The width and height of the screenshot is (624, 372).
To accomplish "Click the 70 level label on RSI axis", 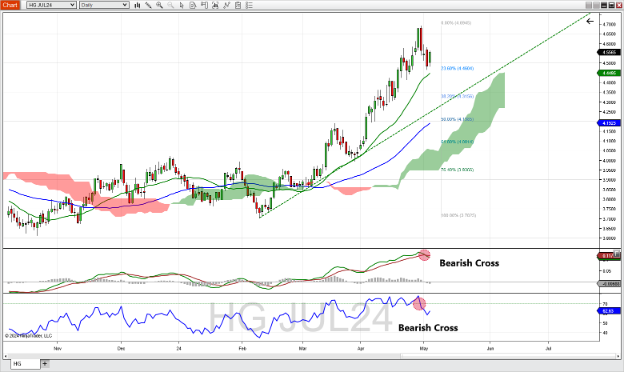I will 605,304.
